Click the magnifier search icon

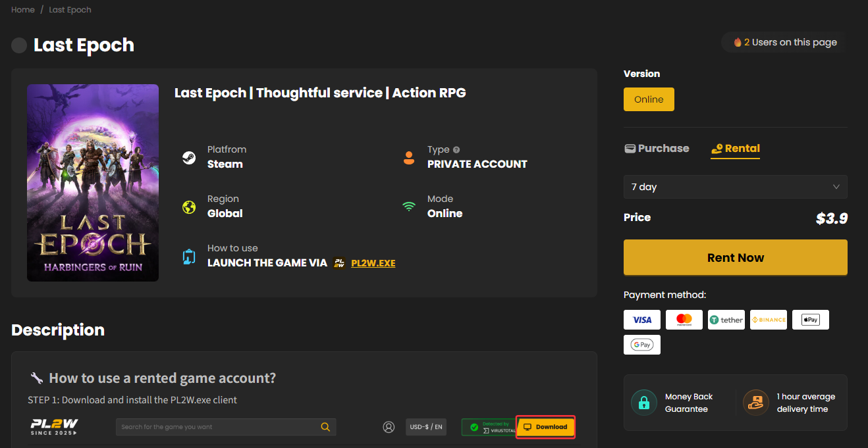point(325,427)
